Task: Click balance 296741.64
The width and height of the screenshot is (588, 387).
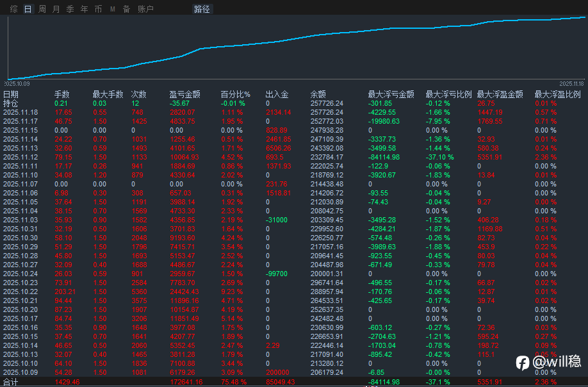Action: [x=327, y=283]
